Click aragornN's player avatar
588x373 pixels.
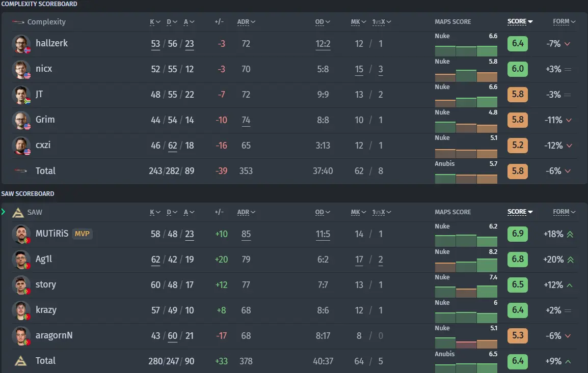tap(20, 336)
